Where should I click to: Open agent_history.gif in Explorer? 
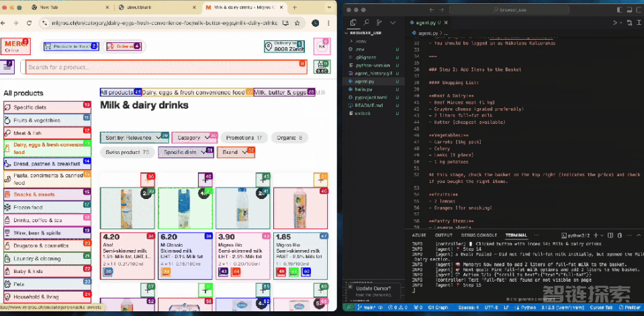pos(373,73)
